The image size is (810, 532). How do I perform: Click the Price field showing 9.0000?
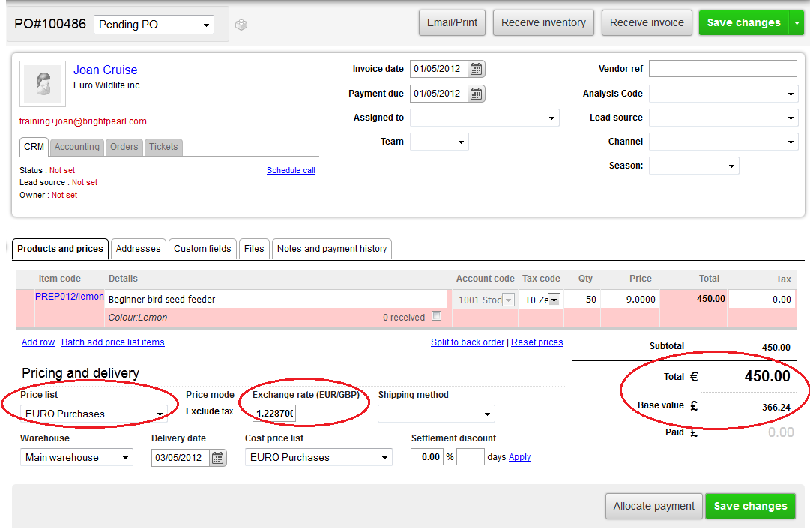(x=630, y=300)
